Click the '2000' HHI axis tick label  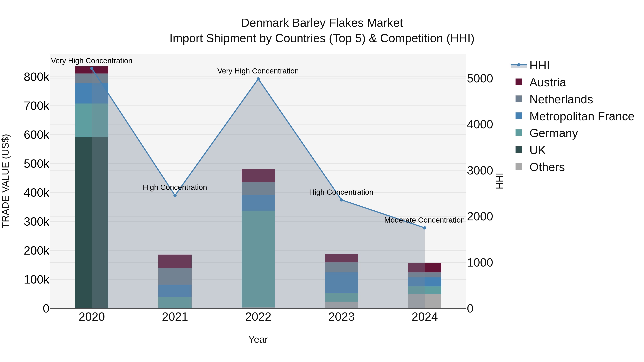coord(480,216)
